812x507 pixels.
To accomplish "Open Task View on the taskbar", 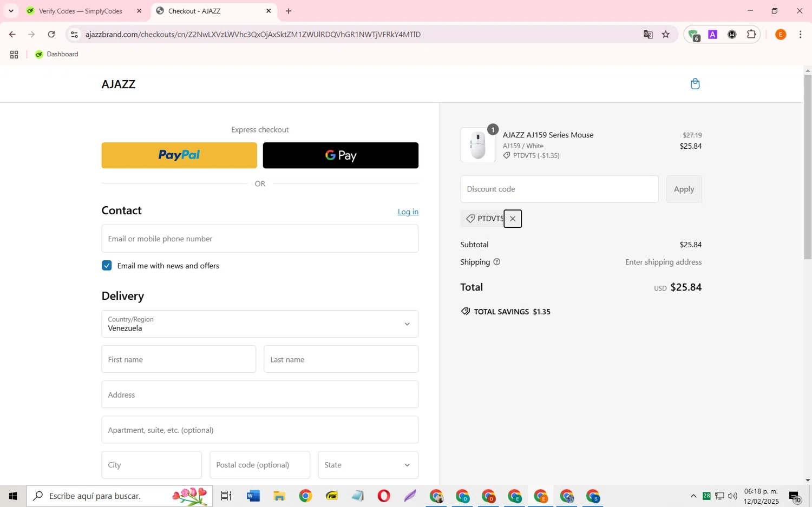I will click(226, 496).
